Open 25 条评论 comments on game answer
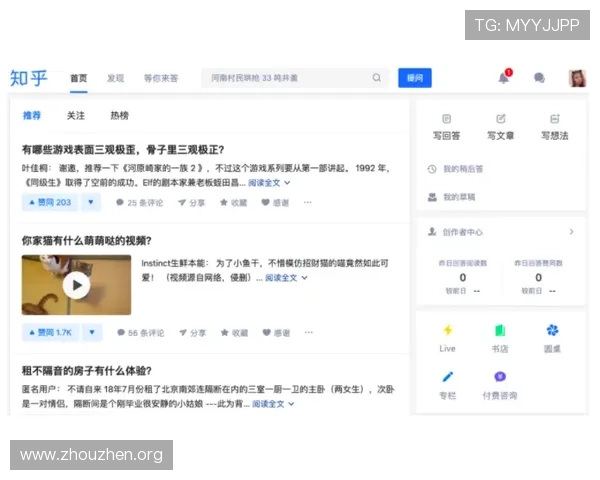Viewport: 600px width, 480px height. (140, 202)
